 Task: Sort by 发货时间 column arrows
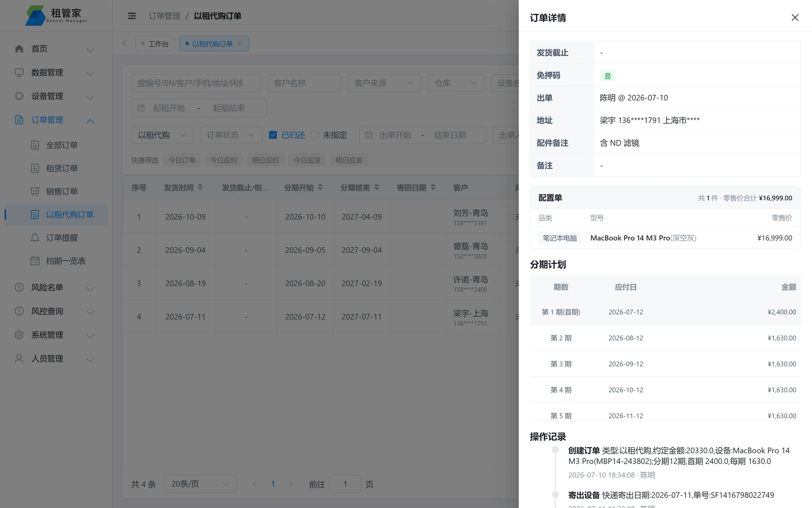[200, 187]
